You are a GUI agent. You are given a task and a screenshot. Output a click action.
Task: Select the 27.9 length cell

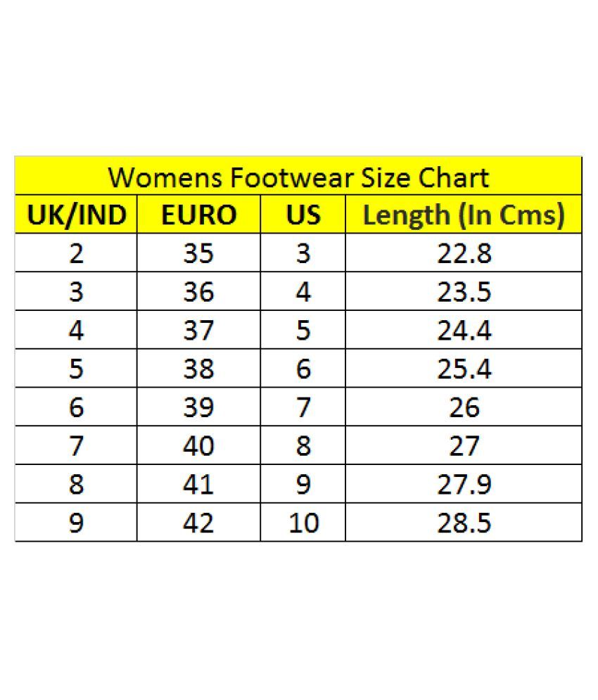pyautogui.click(x=463, y=485)
